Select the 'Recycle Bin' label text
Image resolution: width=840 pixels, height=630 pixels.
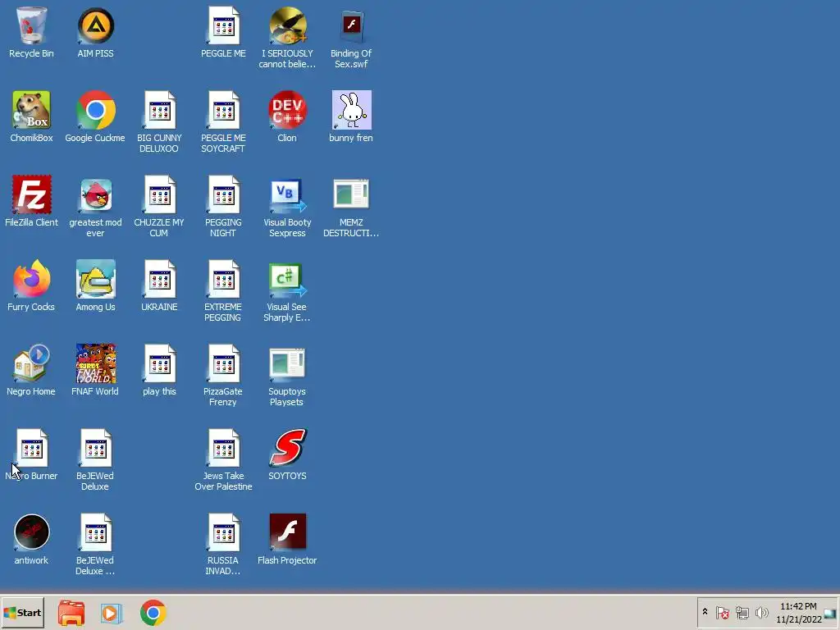coord(31,53)
